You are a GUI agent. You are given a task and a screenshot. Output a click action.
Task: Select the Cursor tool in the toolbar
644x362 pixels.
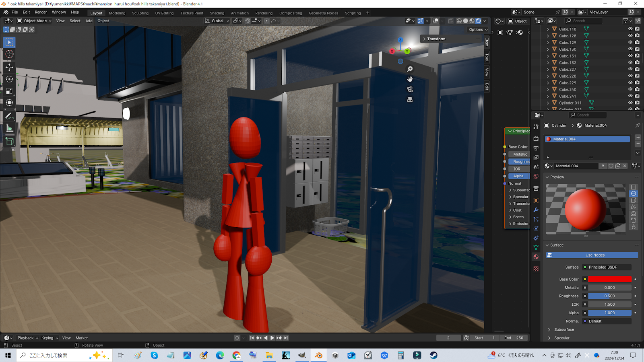point(9,54)
